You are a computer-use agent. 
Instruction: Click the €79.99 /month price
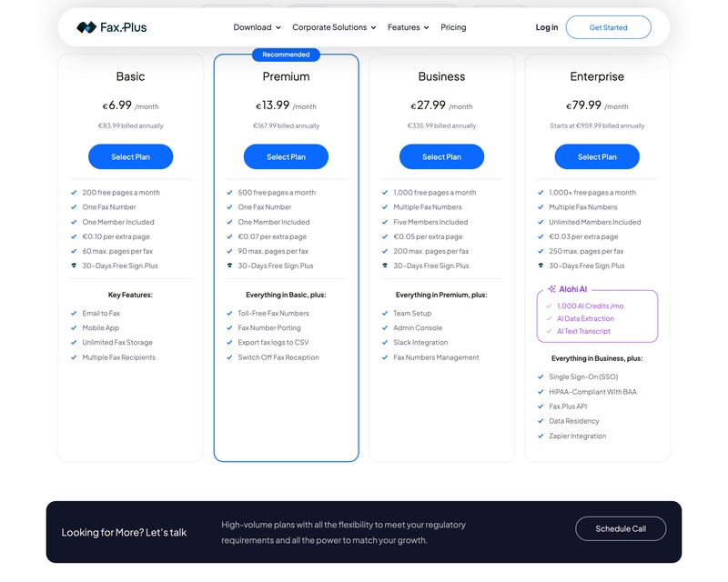[x=597, y=105]
